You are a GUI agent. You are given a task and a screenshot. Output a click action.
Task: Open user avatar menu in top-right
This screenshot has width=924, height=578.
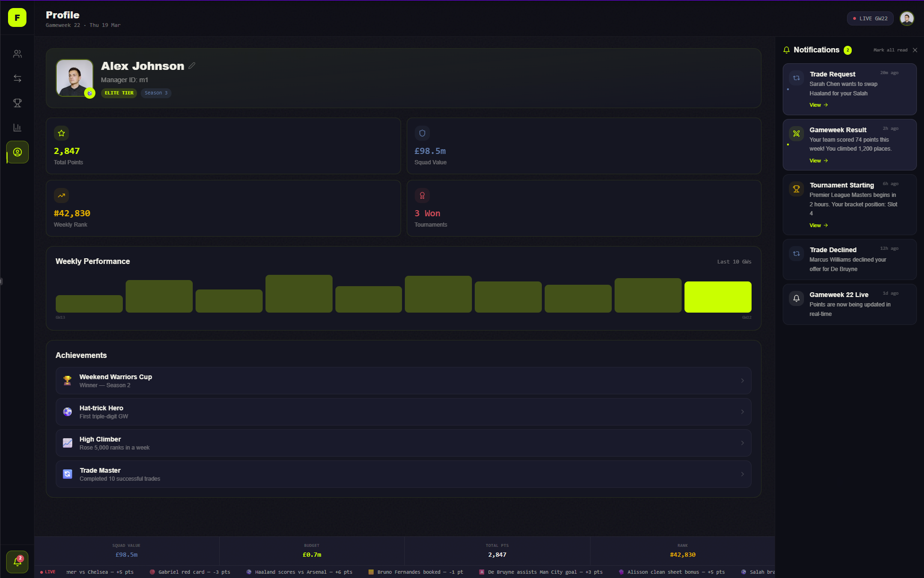point(907,18)
